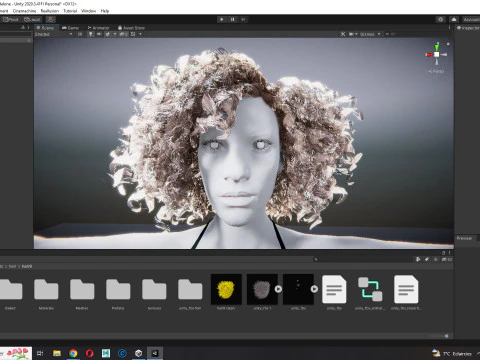Expand the gray hair model asset arrow

pos(278,289)
